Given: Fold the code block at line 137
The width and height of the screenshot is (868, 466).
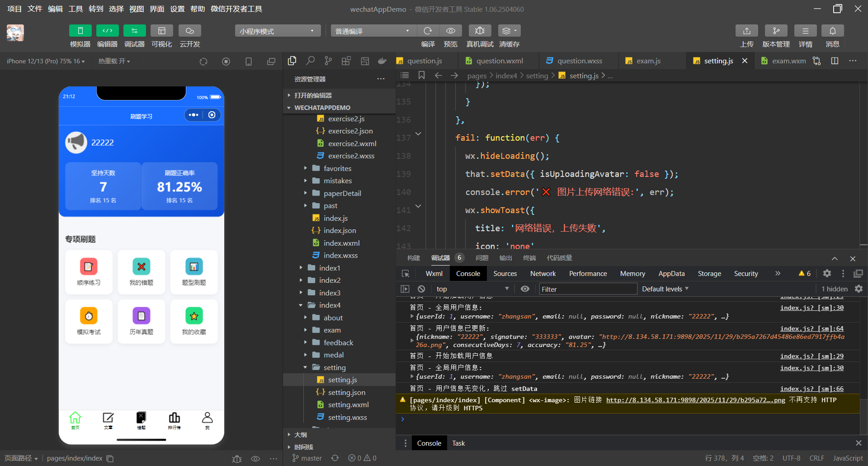Looking at the screenshot, I should pyautogui.click(x=418, y=133).
